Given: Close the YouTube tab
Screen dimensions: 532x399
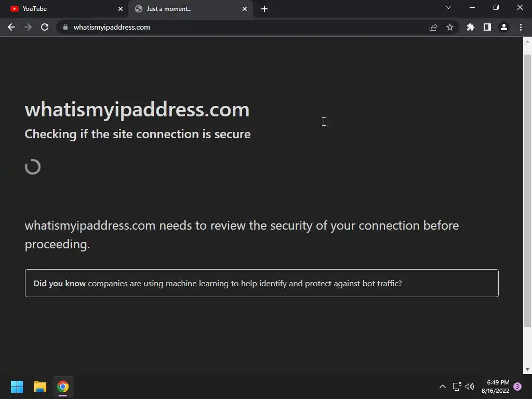Looking at the screenshot, I should point(121,9).
